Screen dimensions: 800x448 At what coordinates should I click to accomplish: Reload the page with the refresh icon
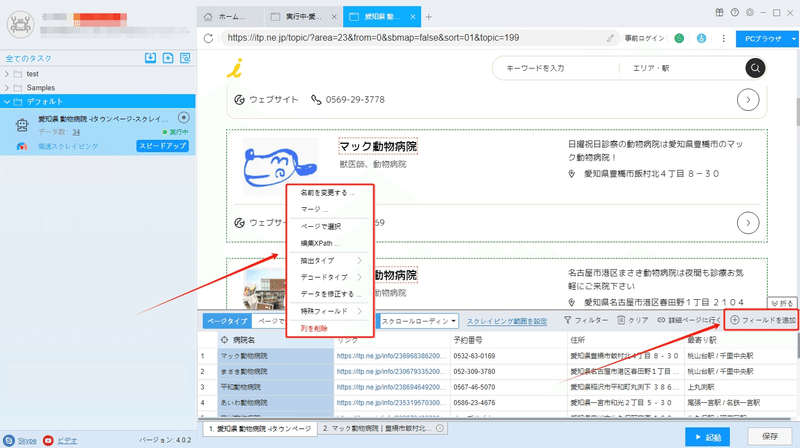point(208,38)
